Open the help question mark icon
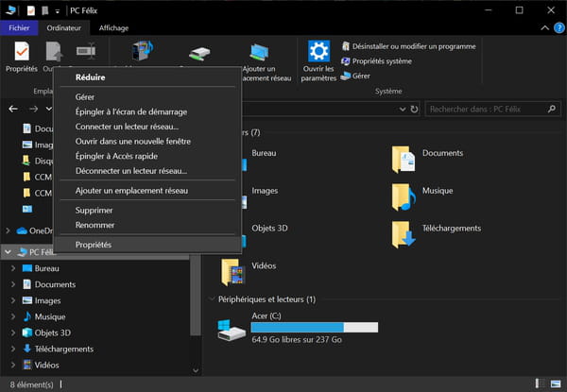The width and height of the screenshot is (567, 392). point(559,27)
